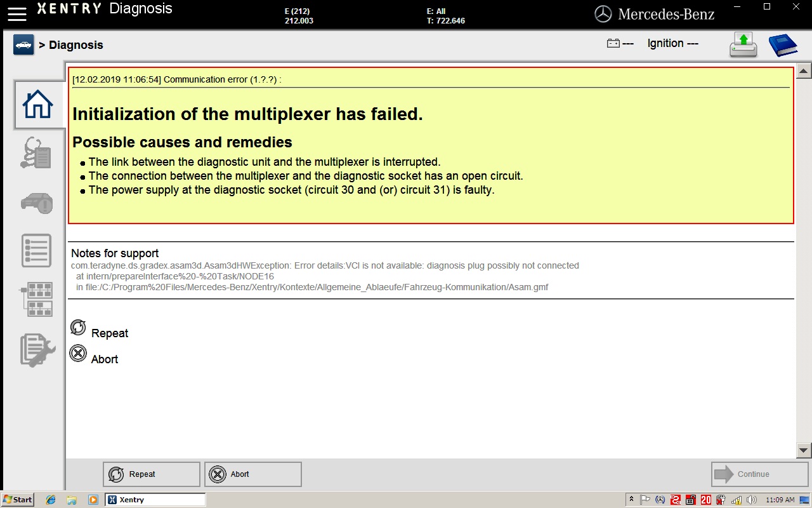Open the blue help book icon
The image size is (812, 508).
[783, 46]
